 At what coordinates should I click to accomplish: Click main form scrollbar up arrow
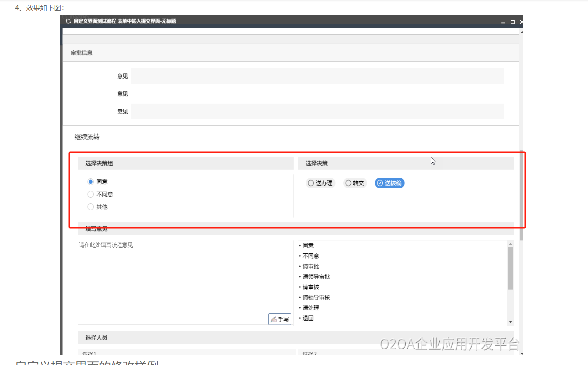(x=522, y=32)
